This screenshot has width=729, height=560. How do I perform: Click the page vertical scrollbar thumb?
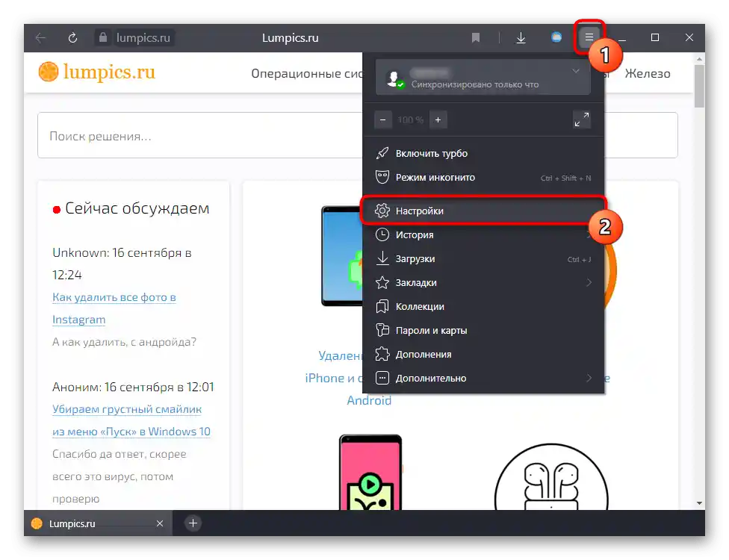click(699, 86)
